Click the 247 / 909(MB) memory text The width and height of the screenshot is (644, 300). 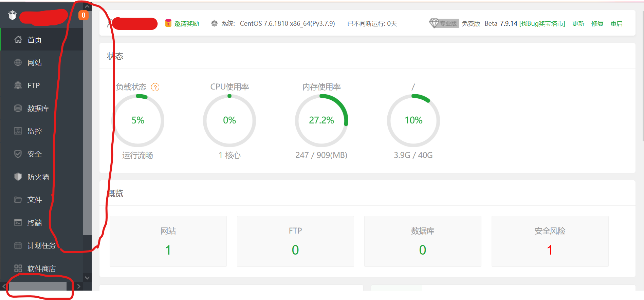point(321,155)
